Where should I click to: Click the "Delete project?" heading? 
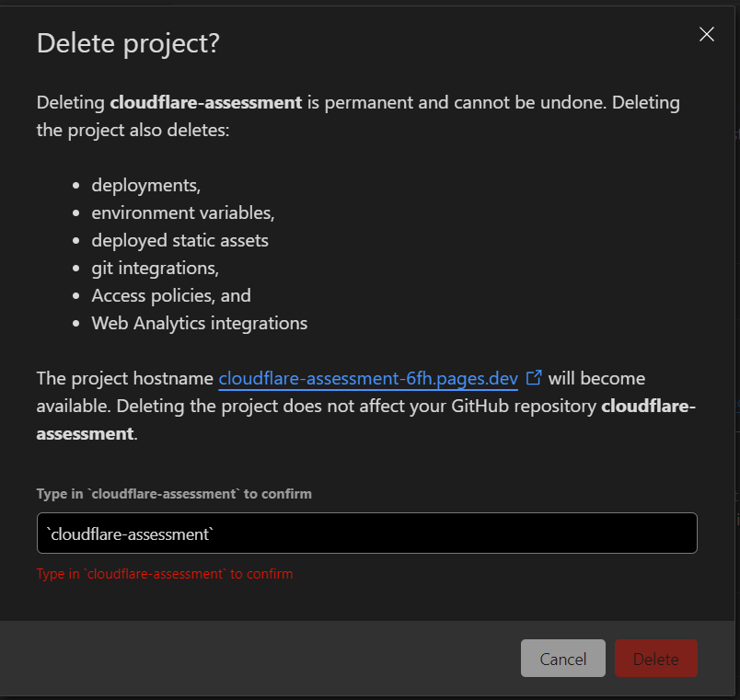(128, 44)
